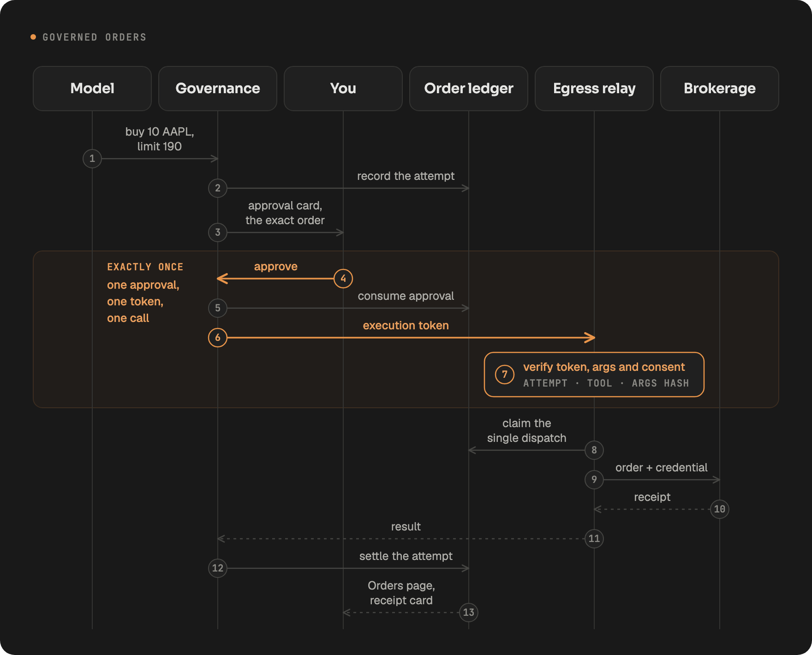Image resolution: width=812 pixels, height=655 pixels.
Task: Select the orange step 7 circle
Action: [x=505, y=375]
